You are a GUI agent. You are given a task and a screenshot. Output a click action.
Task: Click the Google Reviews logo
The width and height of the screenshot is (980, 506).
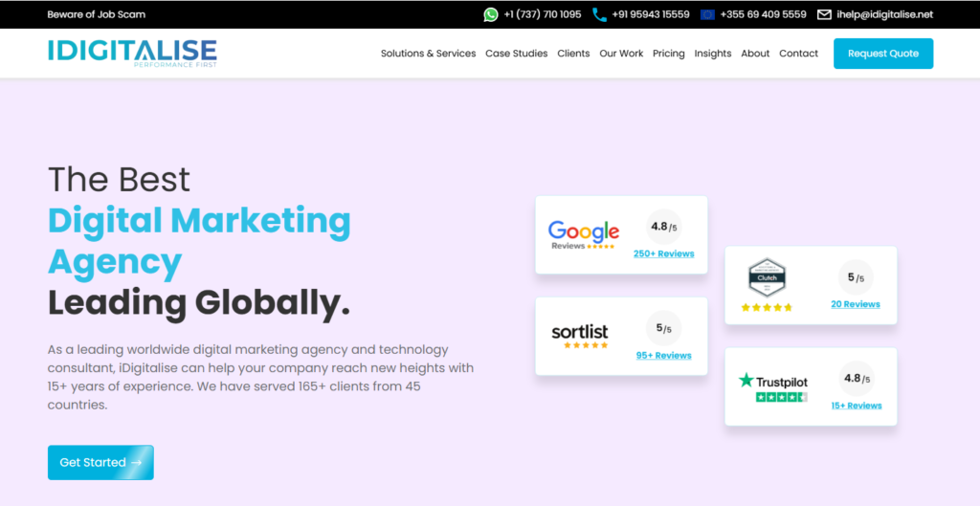583,234
